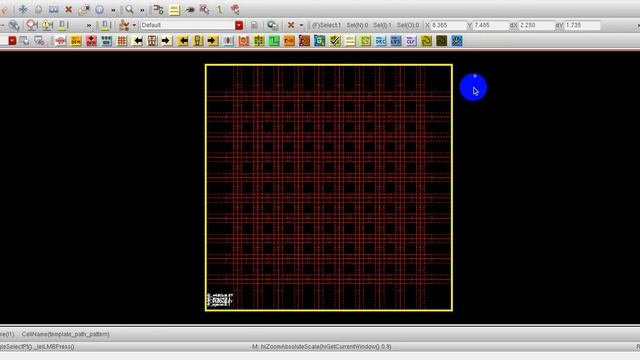Expand overflow chevron after magnifier icon
The height and width of the screenshot is (360, 640).
pos(142,9)
